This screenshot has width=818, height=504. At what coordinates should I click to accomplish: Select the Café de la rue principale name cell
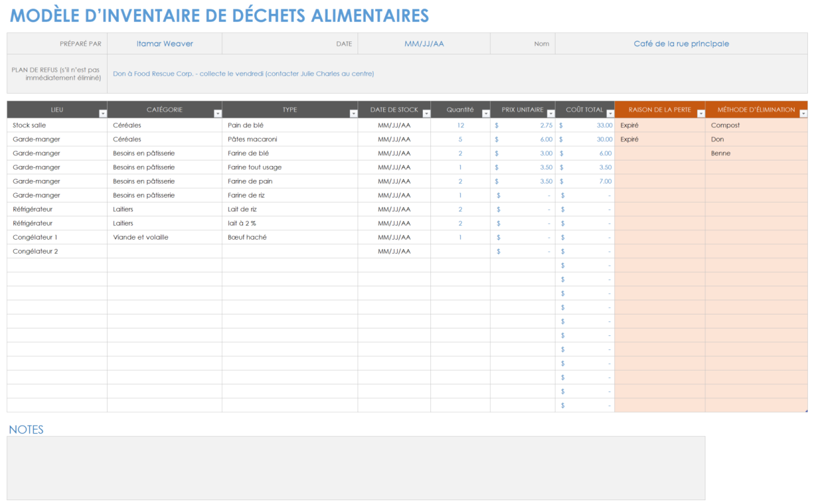pos(681,43)
